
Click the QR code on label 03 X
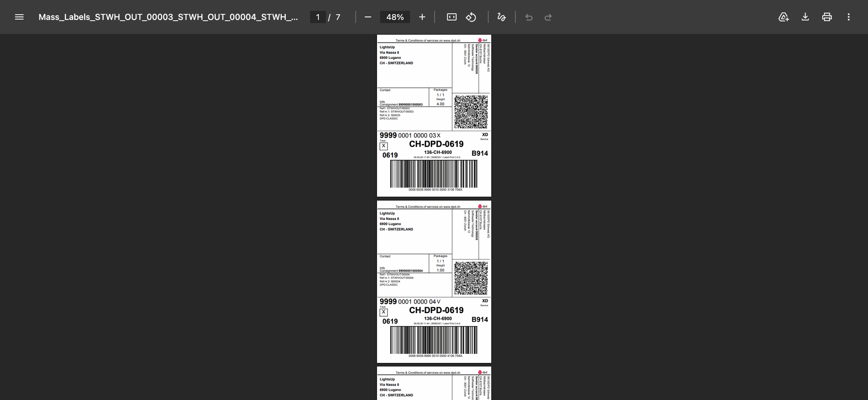[471, 112]
